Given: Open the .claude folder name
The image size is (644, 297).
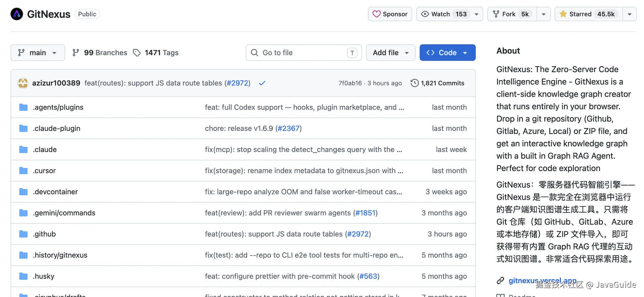Looking at the screenshot, I should [45, 149].
